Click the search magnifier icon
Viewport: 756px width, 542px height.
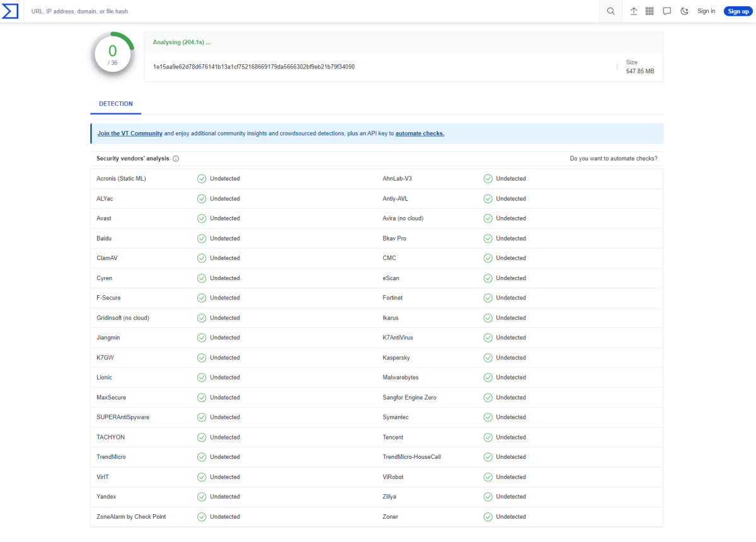(611, 11)
